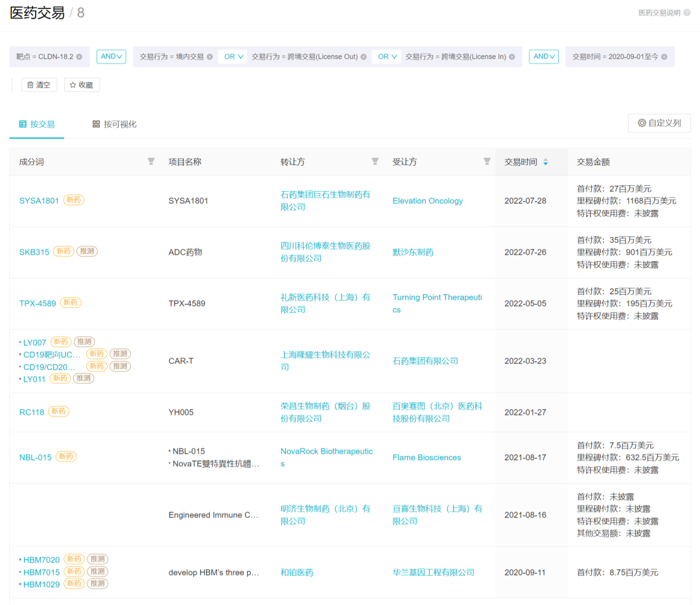Screen dimensions: 700x605
Task: Click the 清空 clear filters button
Action: click(x=39, y=85)
